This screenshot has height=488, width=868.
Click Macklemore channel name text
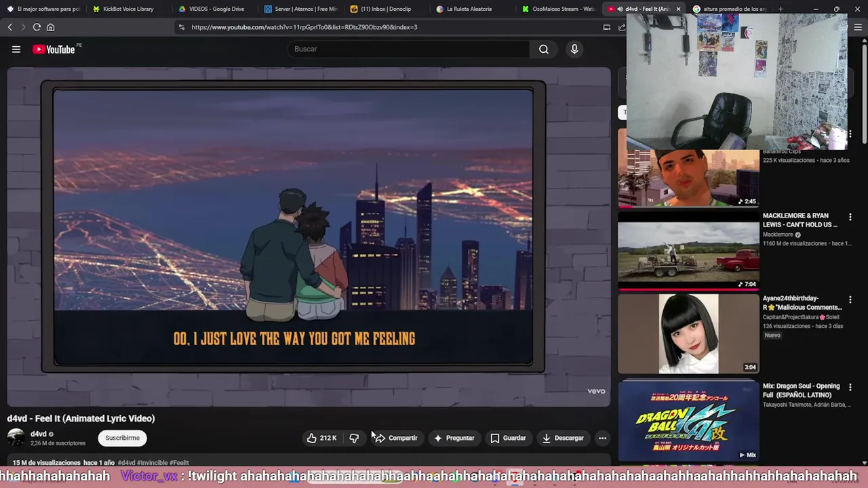click(778, 235)
